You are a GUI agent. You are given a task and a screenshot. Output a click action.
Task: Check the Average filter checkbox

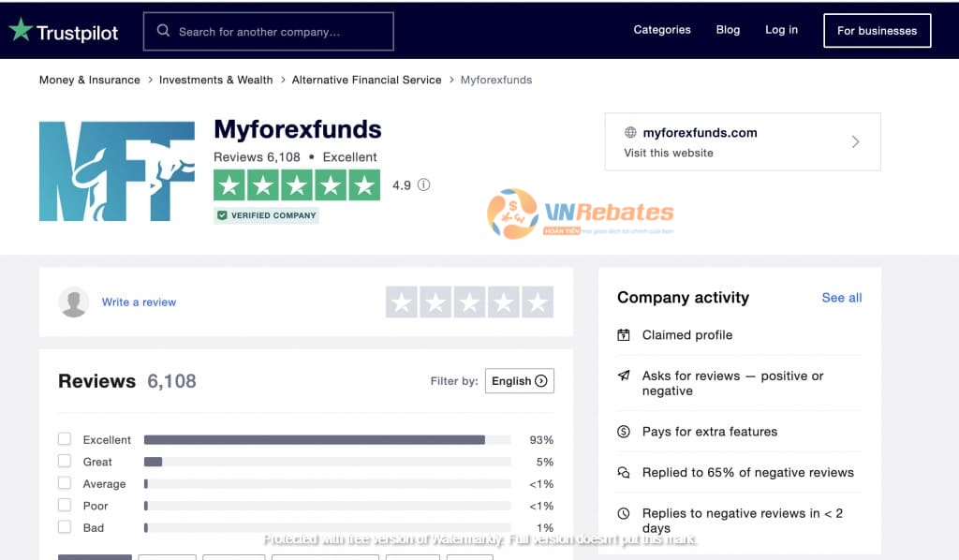65,483
